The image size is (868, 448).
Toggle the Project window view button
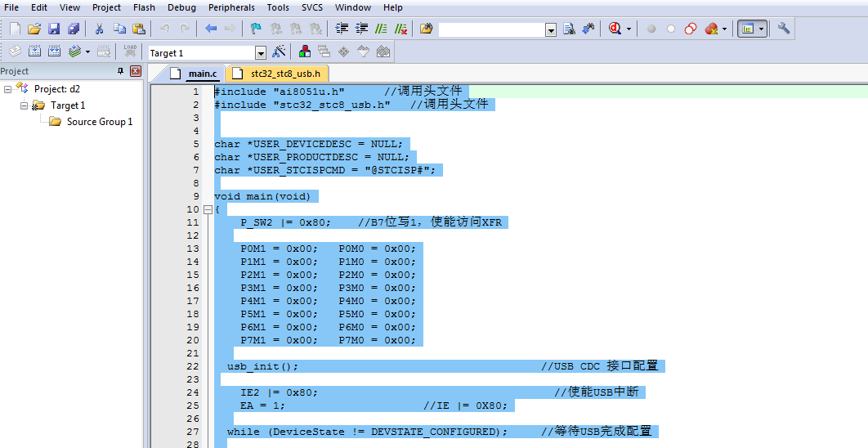749,29
